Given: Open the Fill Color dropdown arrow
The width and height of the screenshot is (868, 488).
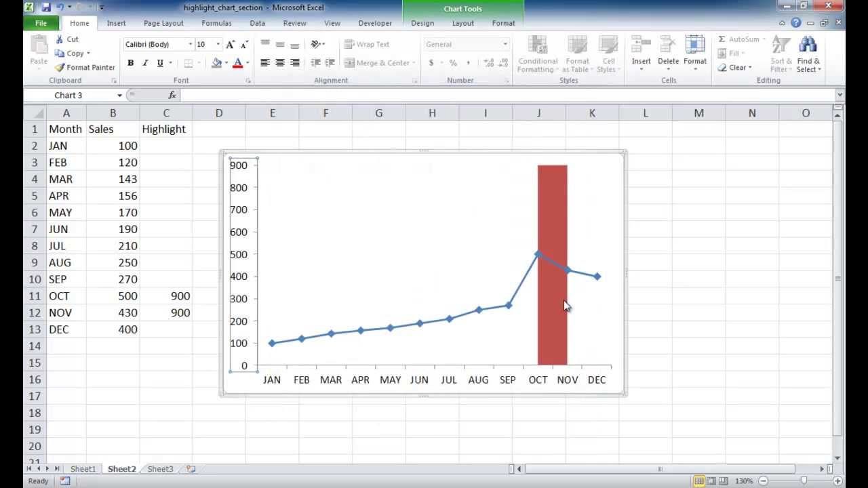Looking at the screenshot, I should click(226, 63).
